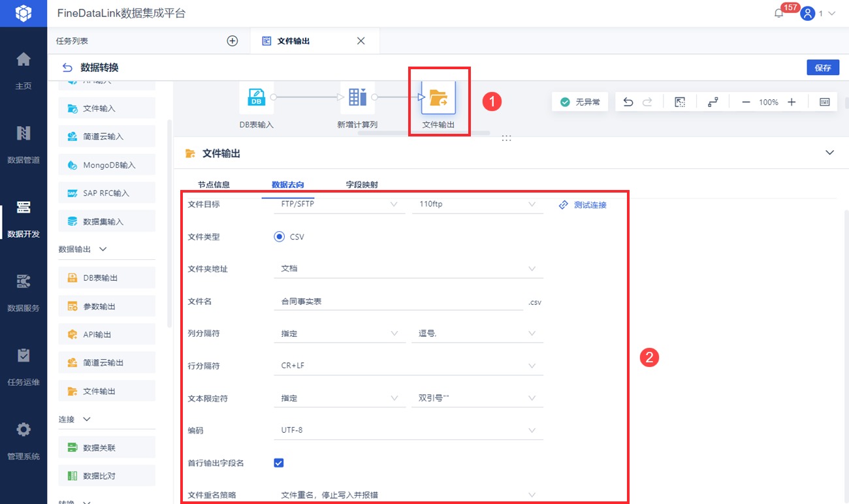This screenshot has width=849, height=504.
Task: Pick 简道云输出 operator from the list
Action: pos(107,362)
